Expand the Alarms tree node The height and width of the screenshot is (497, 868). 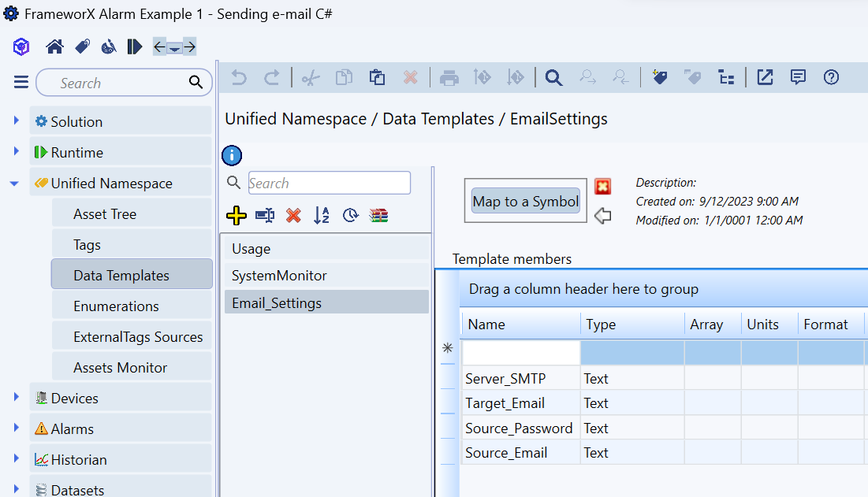[x=16, y=428]
